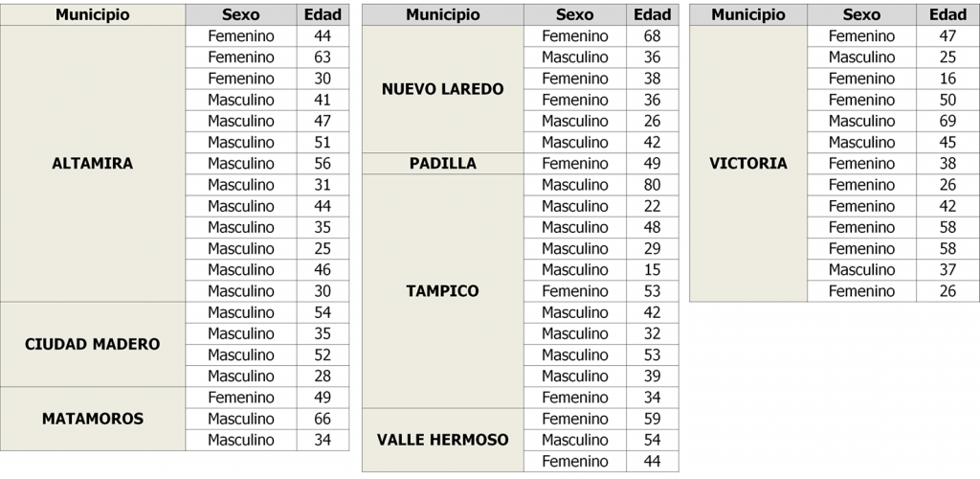
Task: Click age 63 in the ALTAMIRA rows
Action: point(323,57)
